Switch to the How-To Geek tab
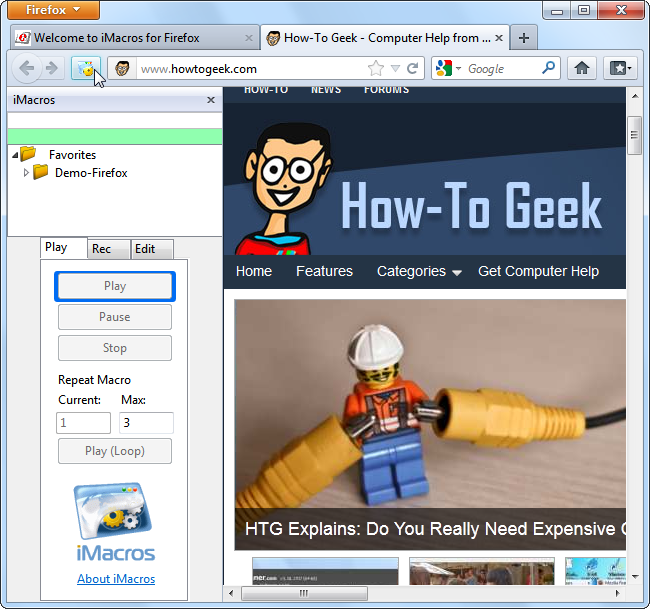This screenshot has height=609, width=650. pyautogui.click(x=384, y=38)
